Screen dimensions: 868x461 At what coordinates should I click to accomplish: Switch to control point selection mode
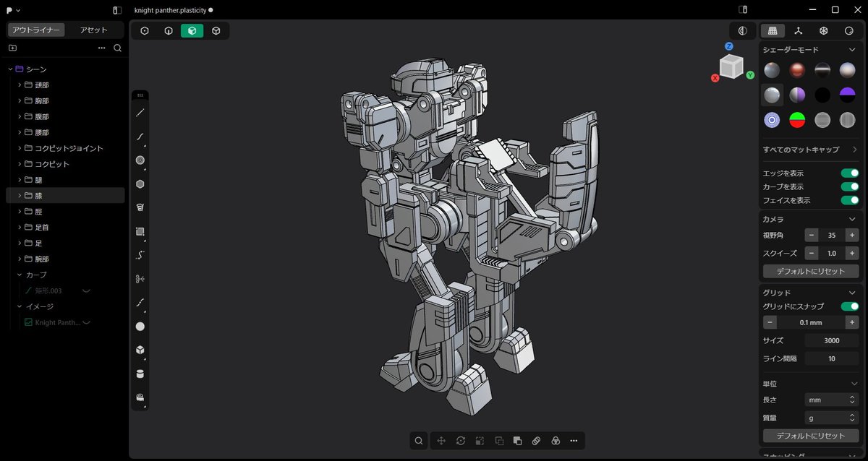145,31
